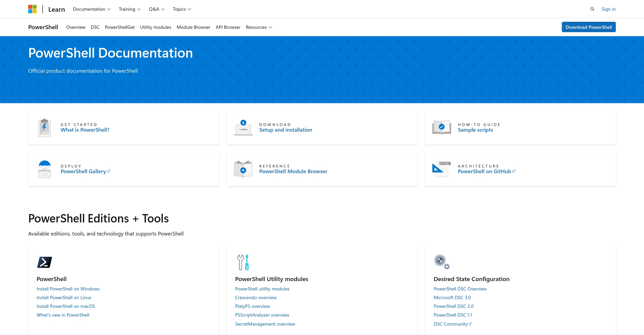
Task: Open Crescendo overview link
Action: (x=256, y=297)
